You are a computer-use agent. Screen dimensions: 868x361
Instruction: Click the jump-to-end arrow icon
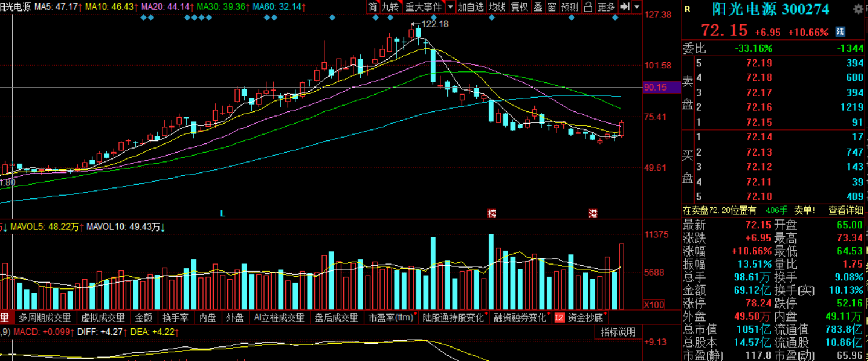(x=624, y=7)
